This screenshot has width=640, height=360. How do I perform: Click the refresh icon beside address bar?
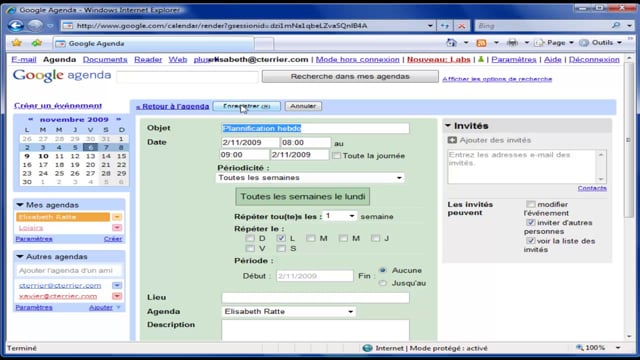(444, 26)
